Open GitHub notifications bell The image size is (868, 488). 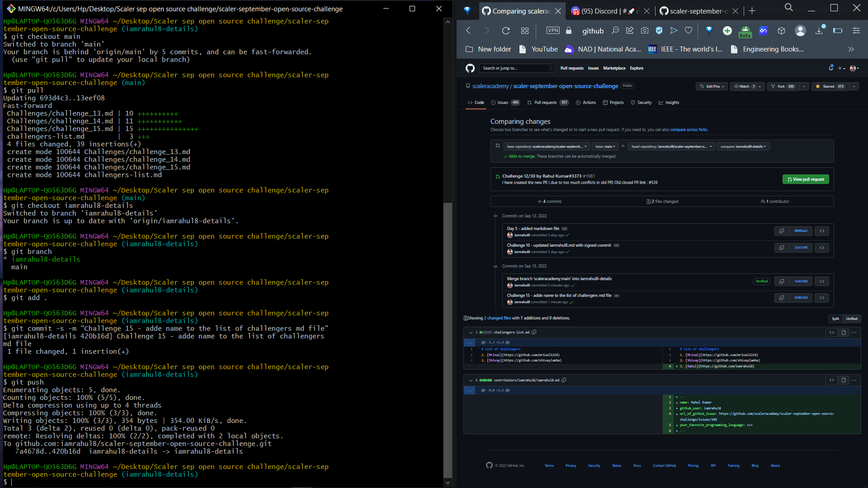[x=830, y=68]
